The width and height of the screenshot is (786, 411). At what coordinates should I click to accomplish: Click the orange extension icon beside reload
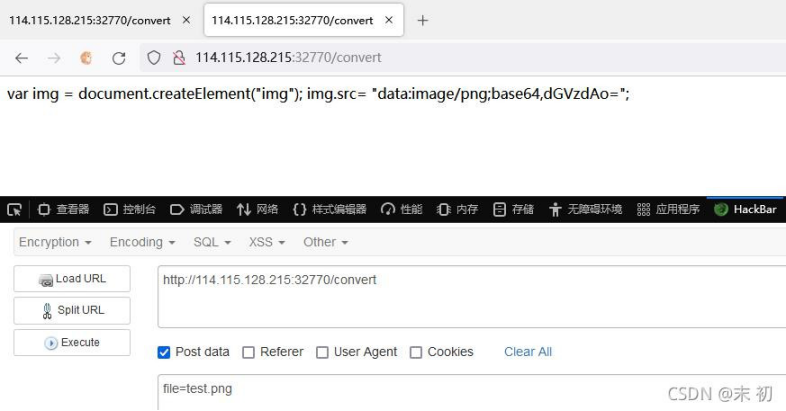[86, 58]
